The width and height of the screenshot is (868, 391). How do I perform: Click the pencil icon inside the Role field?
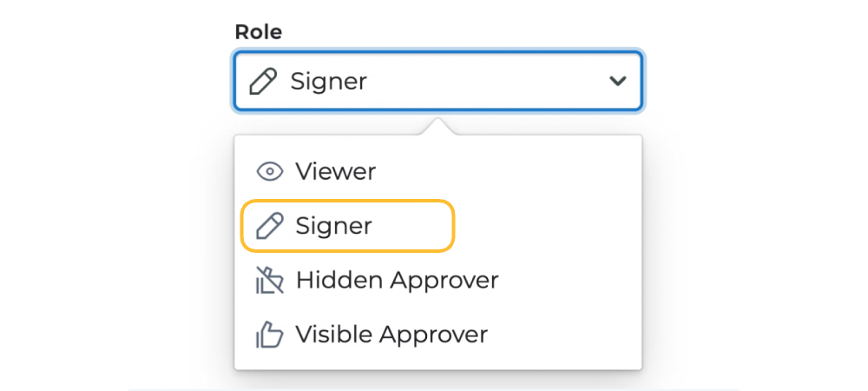click(264, 83)
